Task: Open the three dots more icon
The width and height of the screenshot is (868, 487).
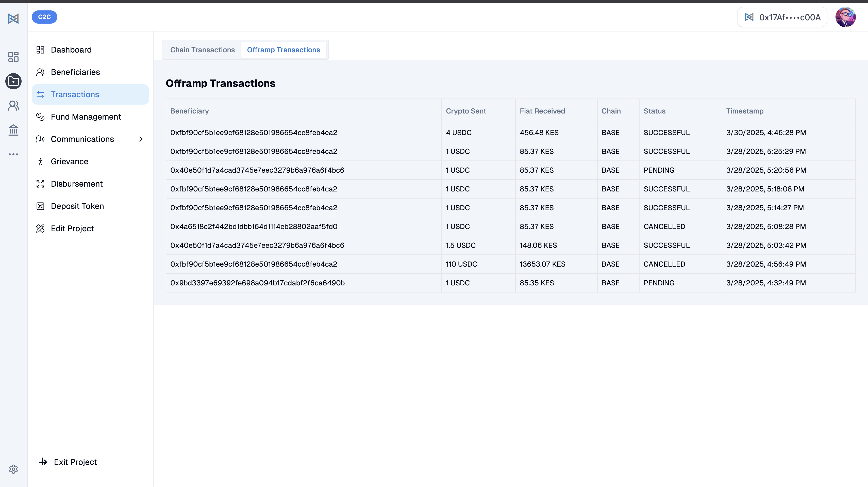Action: click(13, 154)
